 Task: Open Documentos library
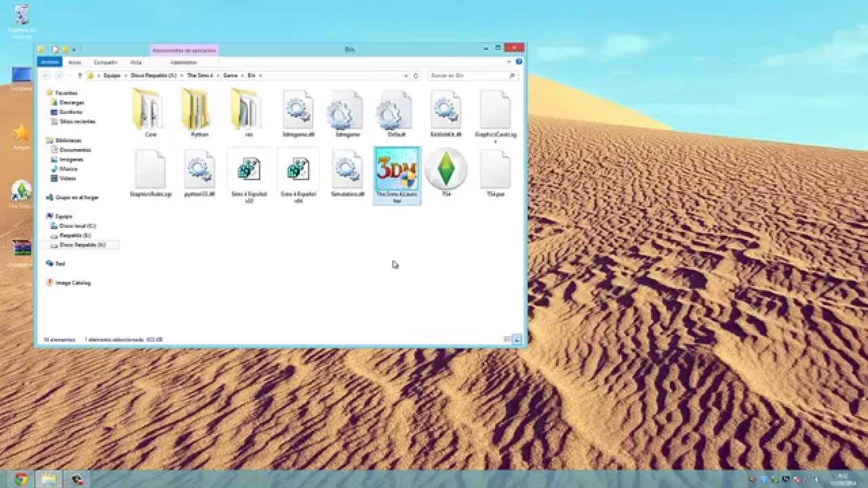click(x=71, y=150)
